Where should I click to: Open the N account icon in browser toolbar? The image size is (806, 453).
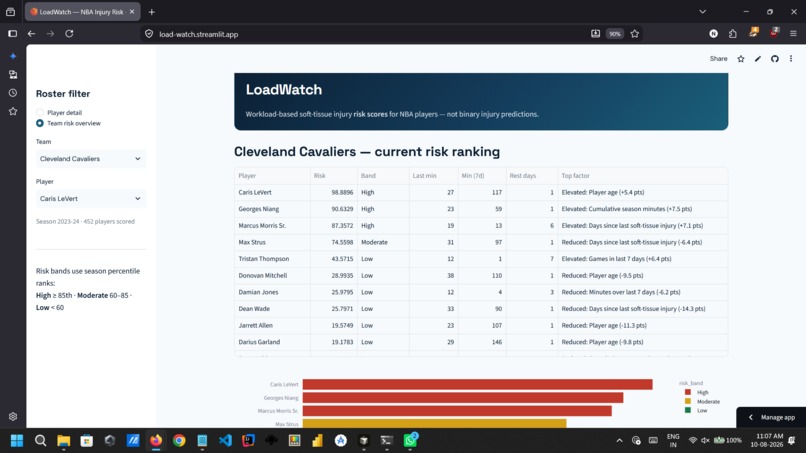(x=713, y=34)
